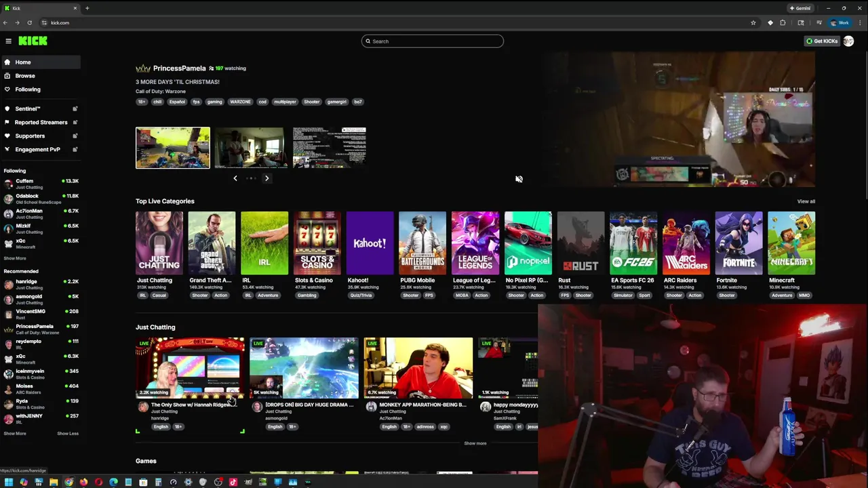This screenshot has width=868, height=488.
Task: Click the green KICK logo
Action: (33, 41)
